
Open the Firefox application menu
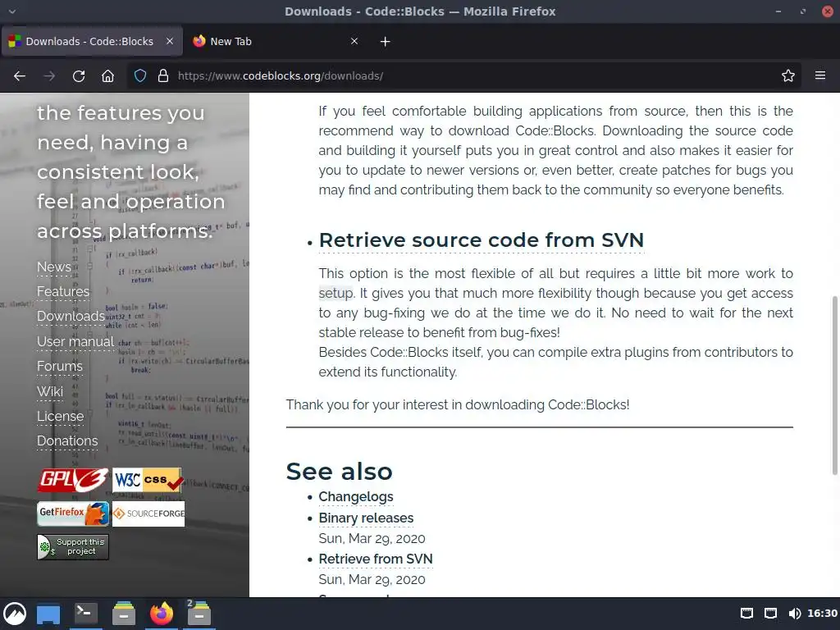[819, 75]
